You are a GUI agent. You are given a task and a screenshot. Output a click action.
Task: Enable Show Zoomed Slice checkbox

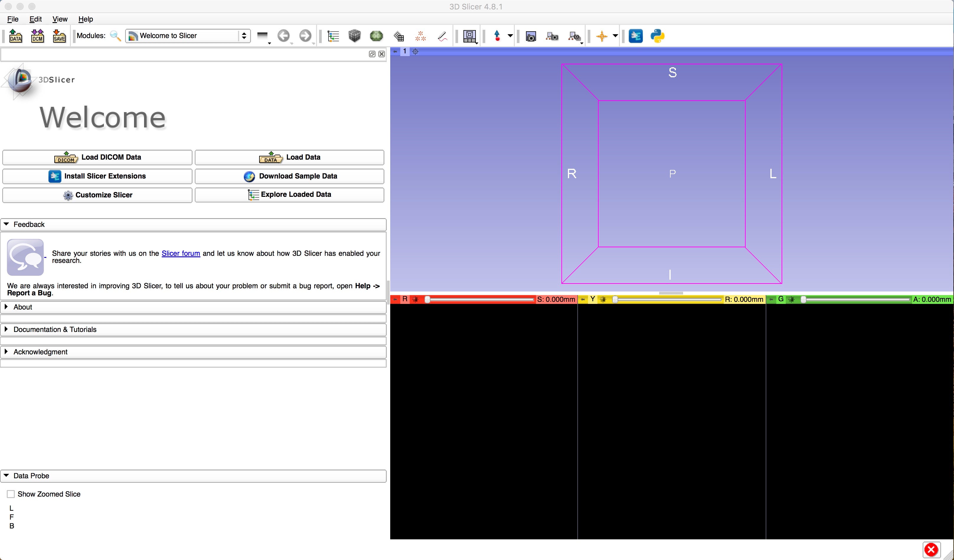tap(11, 494)
